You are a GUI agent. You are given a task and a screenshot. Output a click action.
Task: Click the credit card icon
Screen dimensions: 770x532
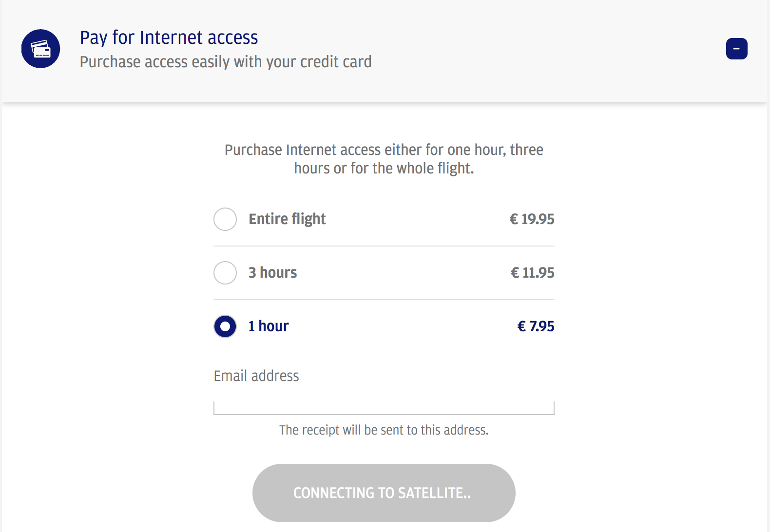(x=41, y=49)
